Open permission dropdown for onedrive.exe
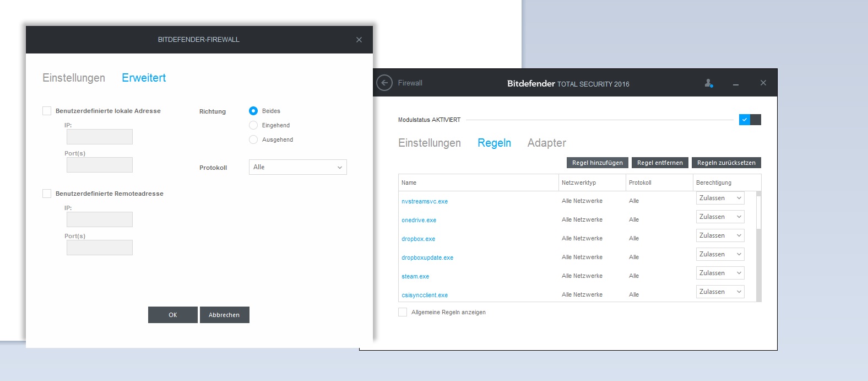The height and width of the screenshot is (381, 868). coord(720,217)
